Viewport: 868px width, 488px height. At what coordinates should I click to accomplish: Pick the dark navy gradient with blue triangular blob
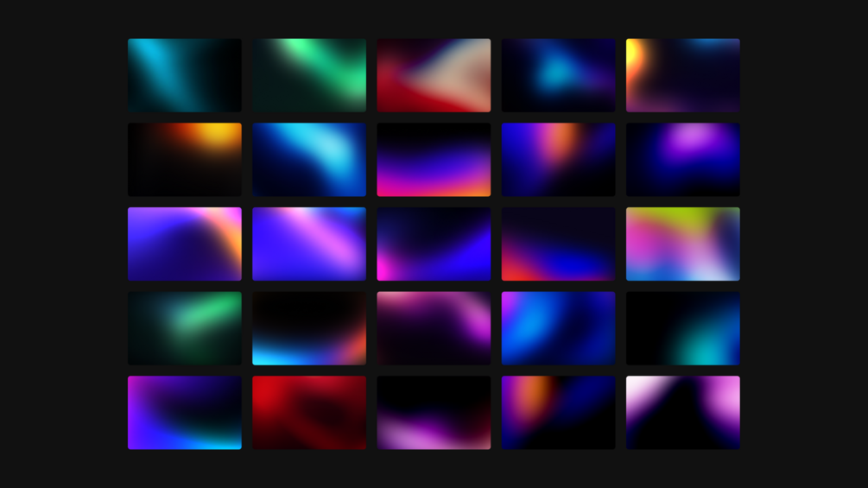[x=558, y=75]
